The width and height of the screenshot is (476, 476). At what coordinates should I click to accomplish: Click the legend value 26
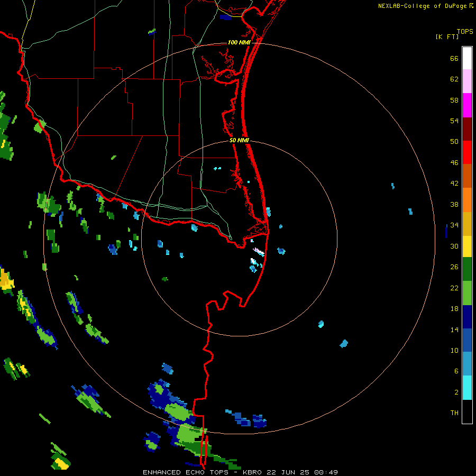coord(454,267)
